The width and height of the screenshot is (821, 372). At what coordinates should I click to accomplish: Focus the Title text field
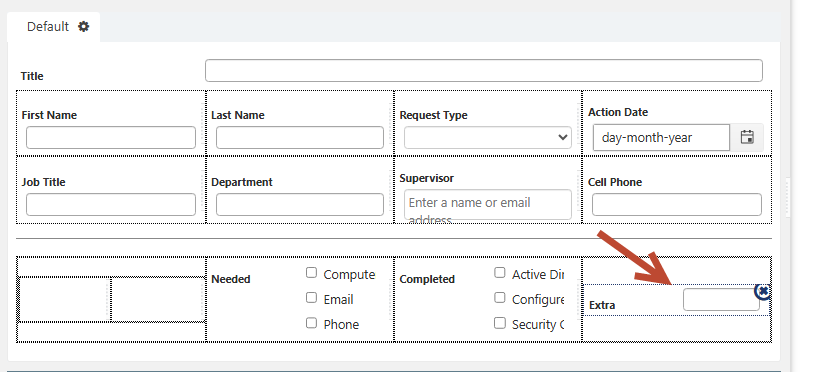tap(484, 71)
